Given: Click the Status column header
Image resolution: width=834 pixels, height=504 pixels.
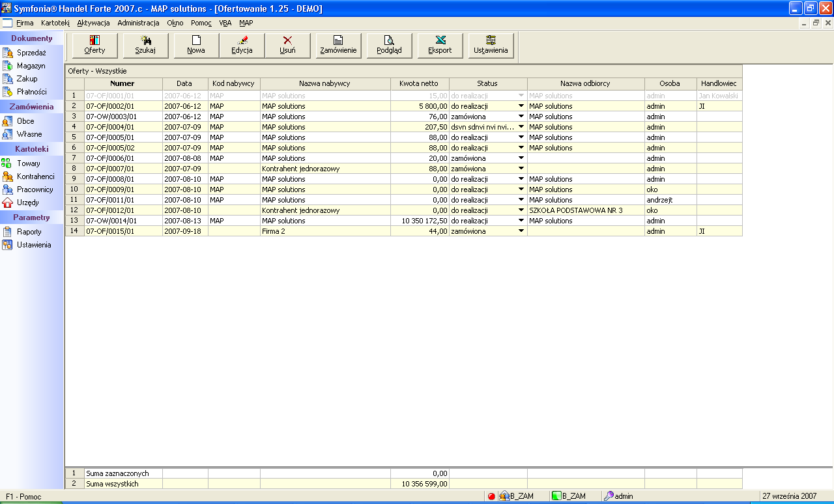Looking at the screenshot, I should click(488, 84).
